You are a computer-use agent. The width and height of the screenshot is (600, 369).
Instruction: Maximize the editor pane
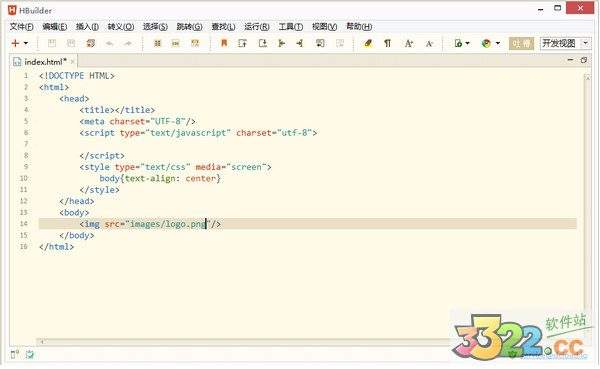(584, 60)
